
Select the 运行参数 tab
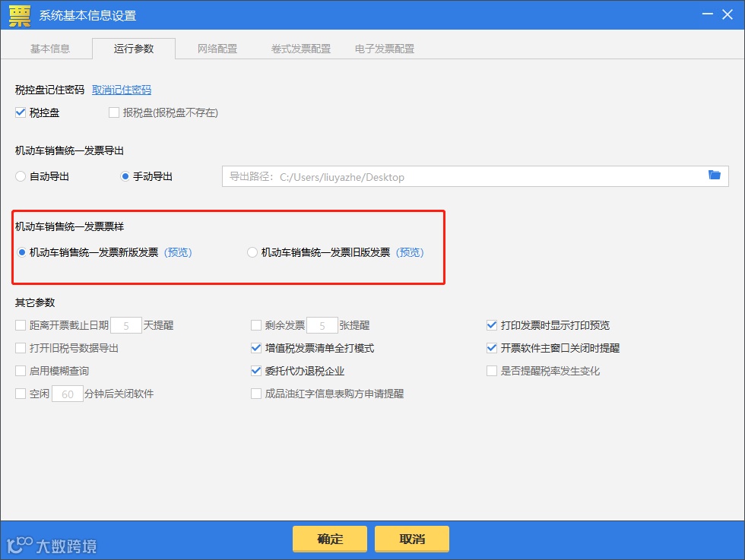point(134,49)
